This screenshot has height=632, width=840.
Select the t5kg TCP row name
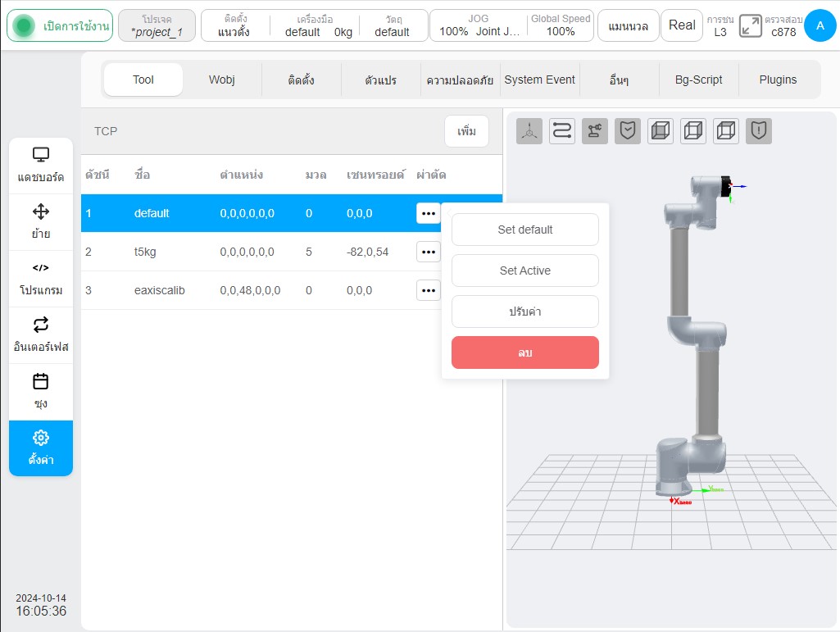coord(144,252)
